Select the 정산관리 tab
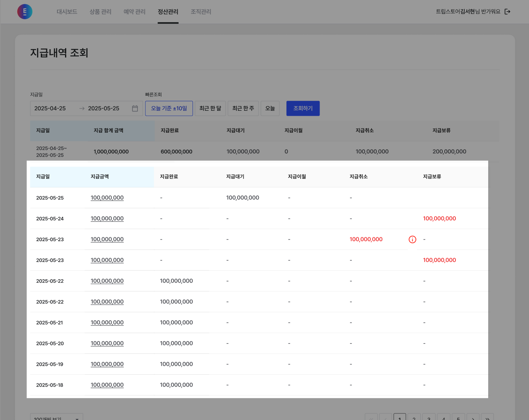 [168, 12]
